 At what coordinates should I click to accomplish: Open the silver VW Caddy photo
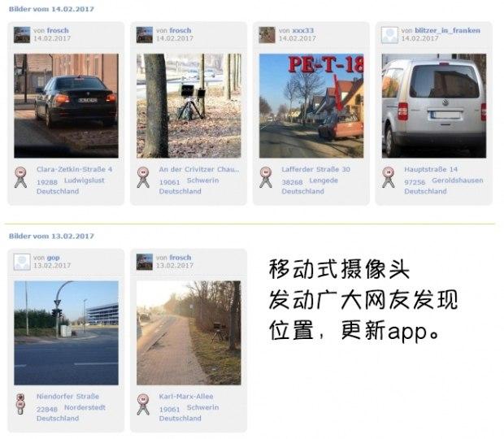[434, 106]
